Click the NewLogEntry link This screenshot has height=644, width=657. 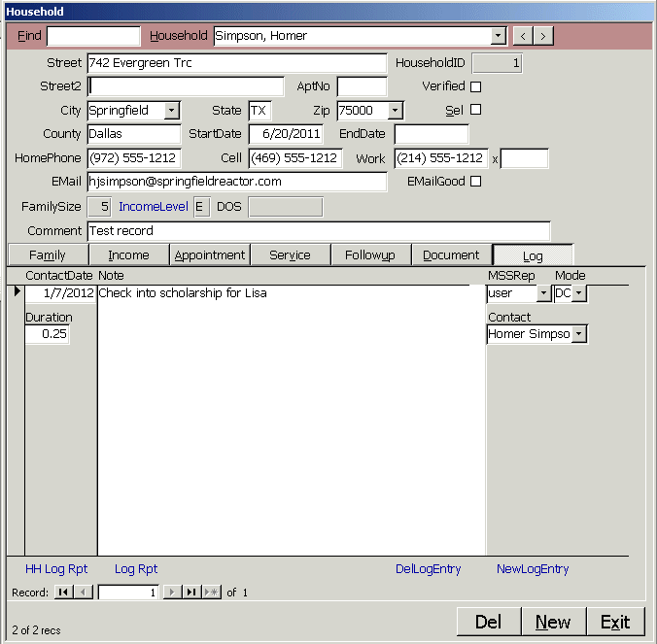point(533,569)
